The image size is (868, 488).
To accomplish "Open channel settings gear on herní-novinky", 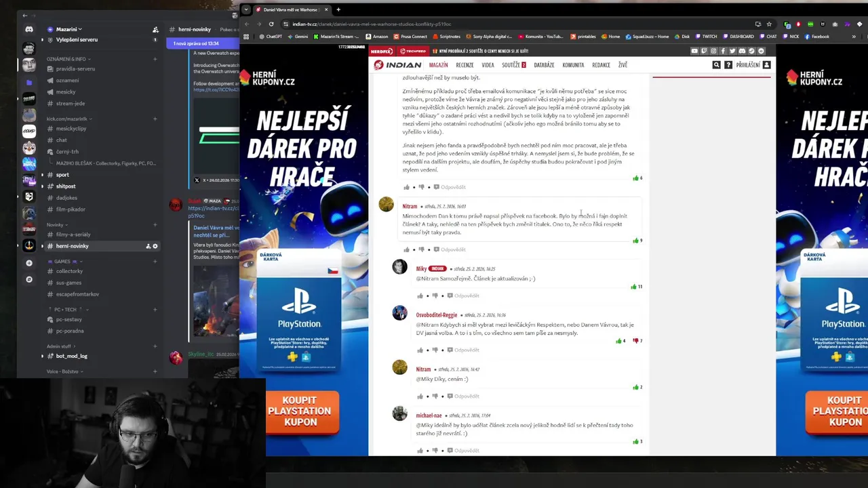I will 155,246.
